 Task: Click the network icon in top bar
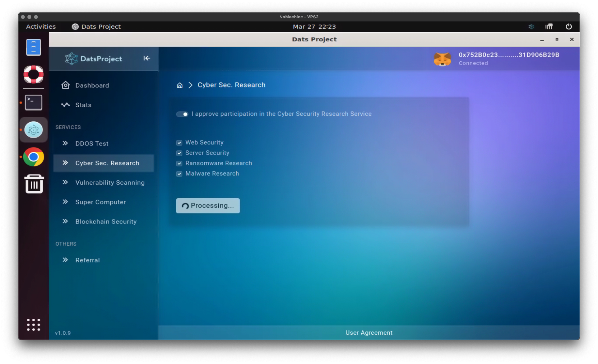(x=549, y=27)
